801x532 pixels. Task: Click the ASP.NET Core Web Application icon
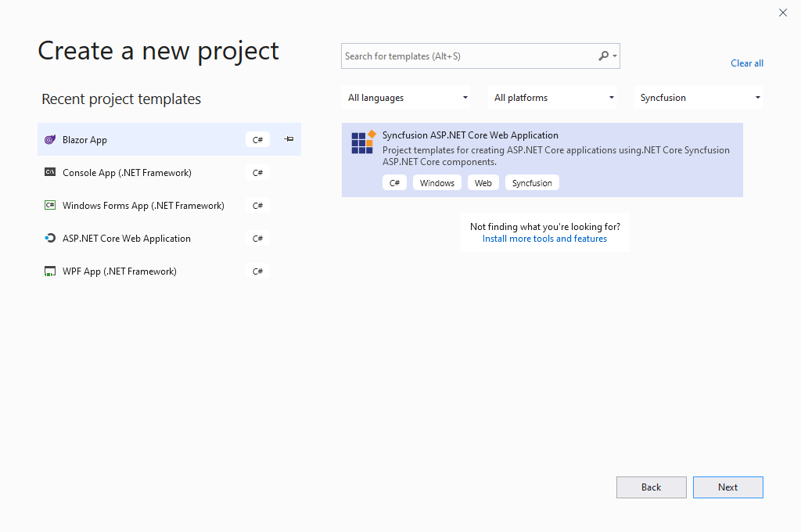(49, 238)
